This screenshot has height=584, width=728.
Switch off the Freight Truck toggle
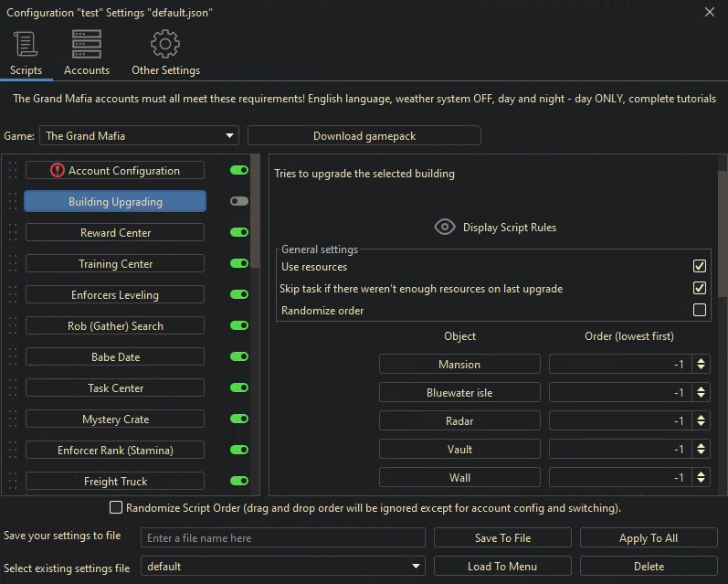(x=239, y=482)
